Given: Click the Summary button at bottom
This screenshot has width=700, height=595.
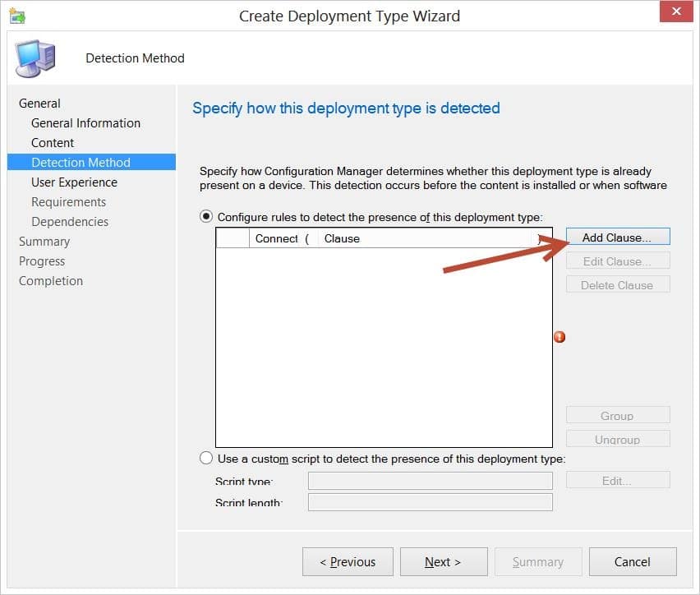Looking at the screenshot, I should point(538,562).
